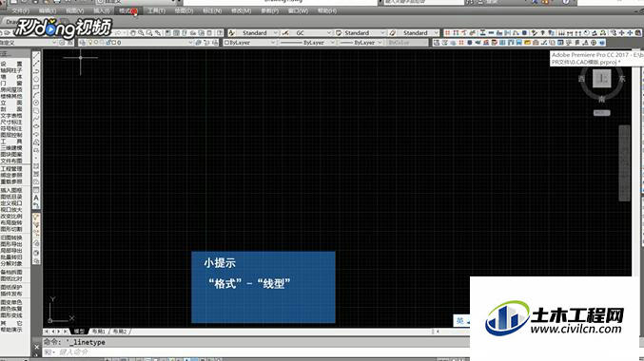The height and width of the screenshot is (361, 644).
Task: Click the Zoom Window icon
Action: [x=149, y=33]
